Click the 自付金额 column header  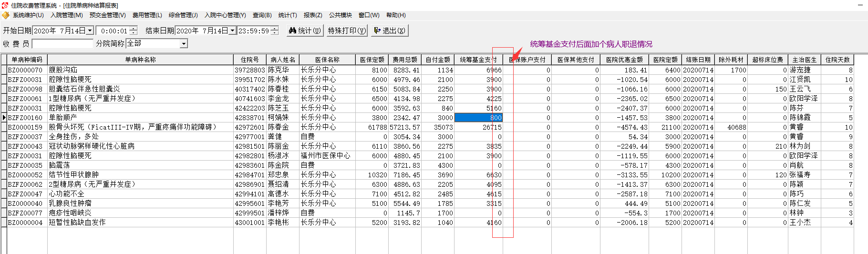pyautogui.click(x=438, y=60)
